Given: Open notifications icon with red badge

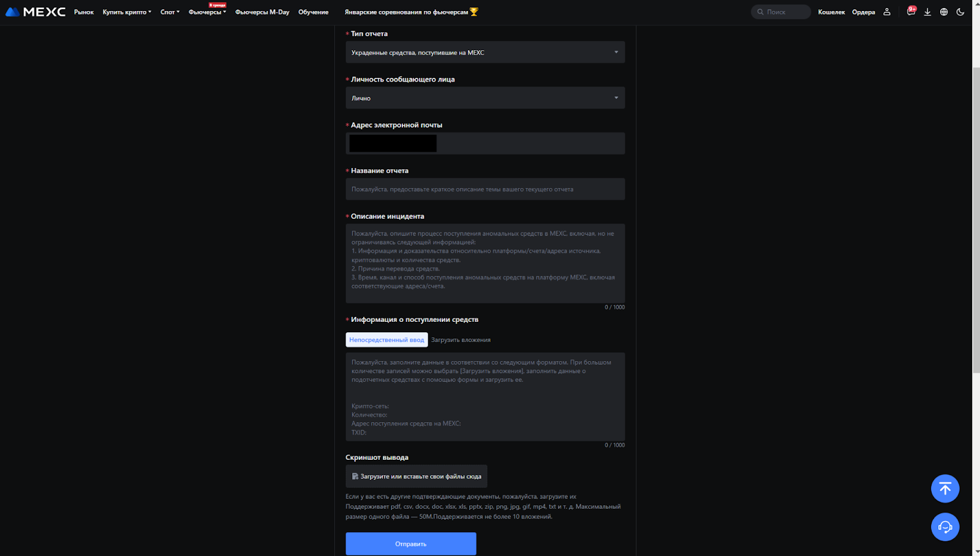Looking at the screenshot, I should tap(911, 12).
